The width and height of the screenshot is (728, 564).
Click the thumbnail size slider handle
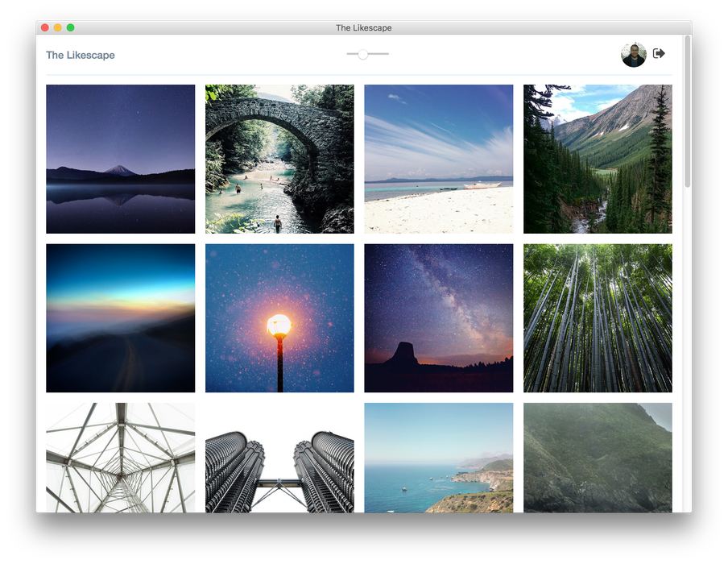[x=363, y=54]
